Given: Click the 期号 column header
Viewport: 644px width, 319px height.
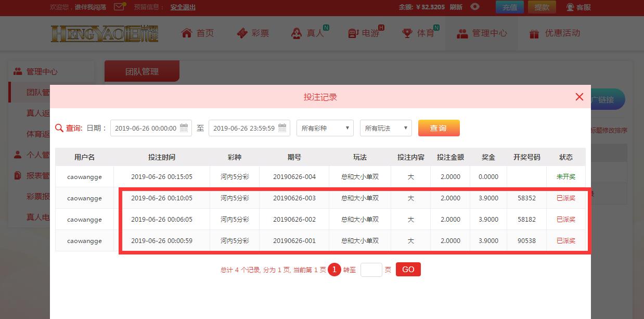Looking at the screenshot, I should point(294,157).
